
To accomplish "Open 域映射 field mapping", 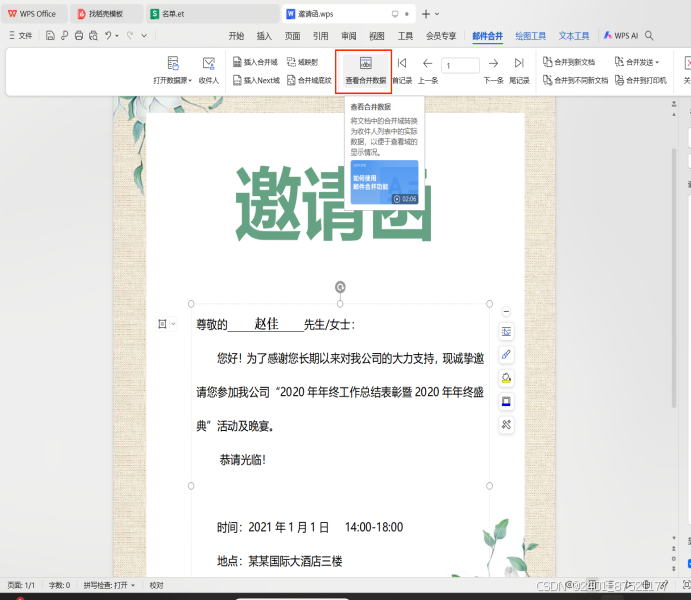I will tap(302, 62).
